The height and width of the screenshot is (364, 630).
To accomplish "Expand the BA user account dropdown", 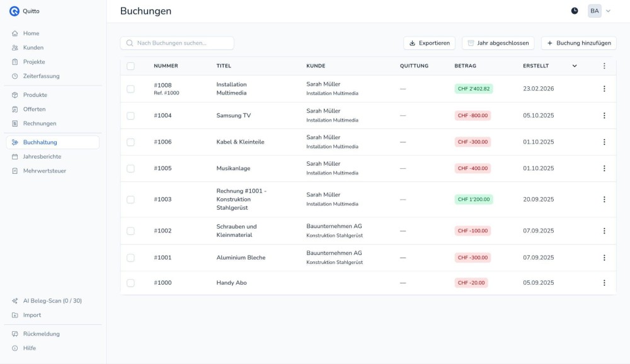I will pyautogui.click(x=599, y=11).
